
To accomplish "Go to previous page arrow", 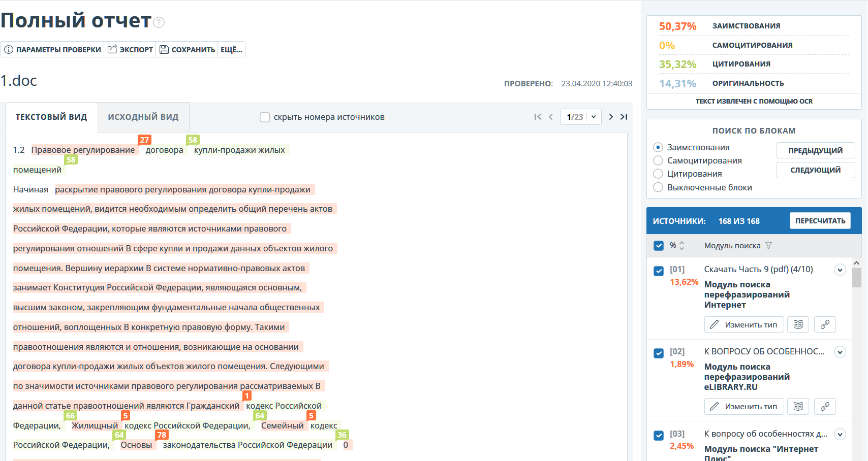I will point(551,117).
